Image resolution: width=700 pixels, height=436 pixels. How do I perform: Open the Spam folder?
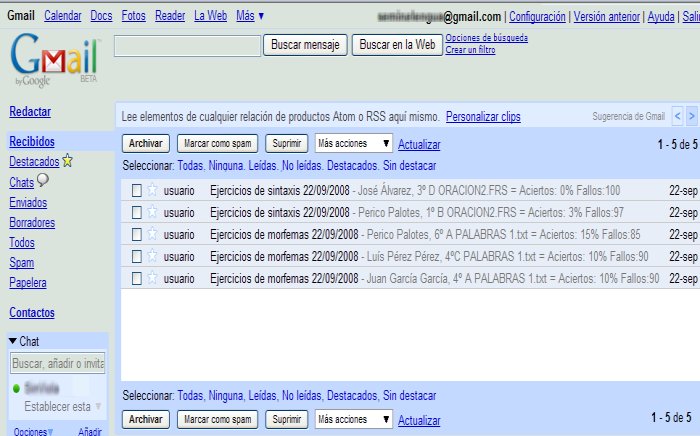coord(22,263)
